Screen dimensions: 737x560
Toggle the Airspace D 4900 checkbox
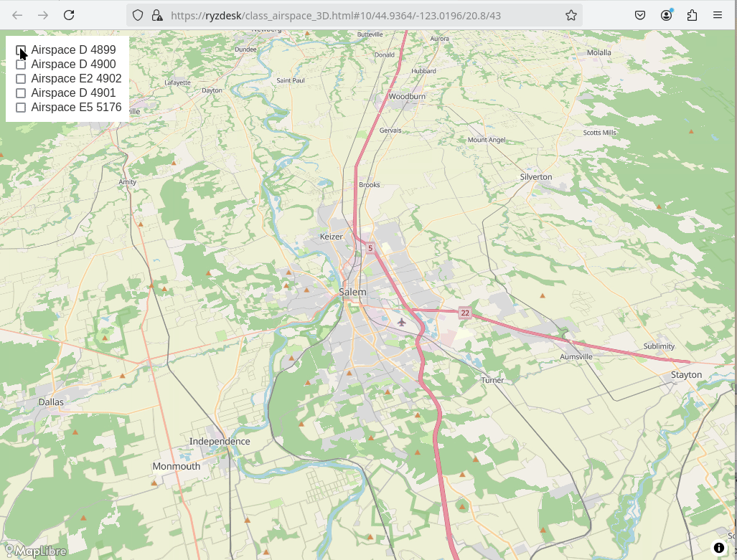pos(21,65)
